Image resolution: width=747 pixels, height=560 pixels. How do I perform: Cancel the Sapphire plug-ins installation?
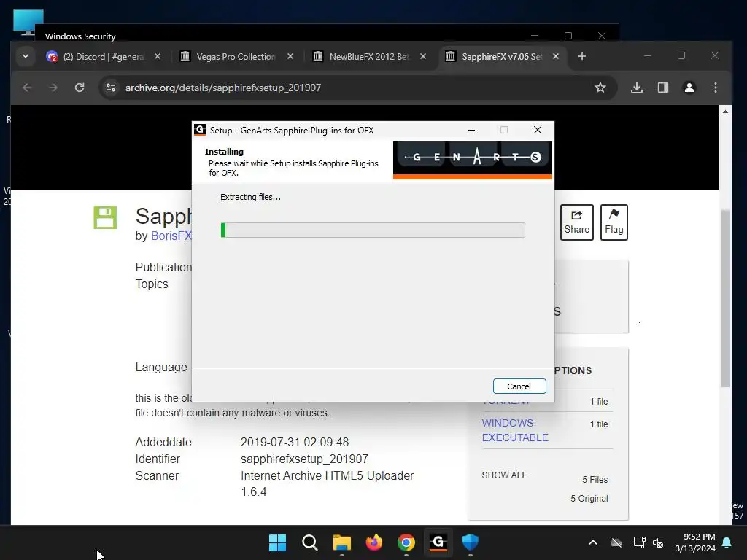[519, 386]
